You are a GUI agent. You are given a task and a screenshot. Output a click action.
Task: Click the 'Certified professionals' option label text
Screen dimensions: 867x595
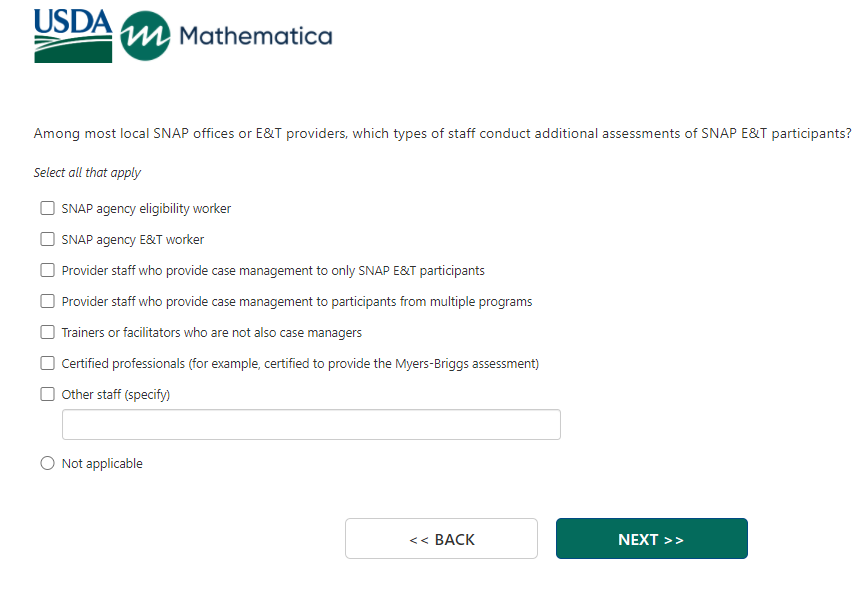[300, 364]
